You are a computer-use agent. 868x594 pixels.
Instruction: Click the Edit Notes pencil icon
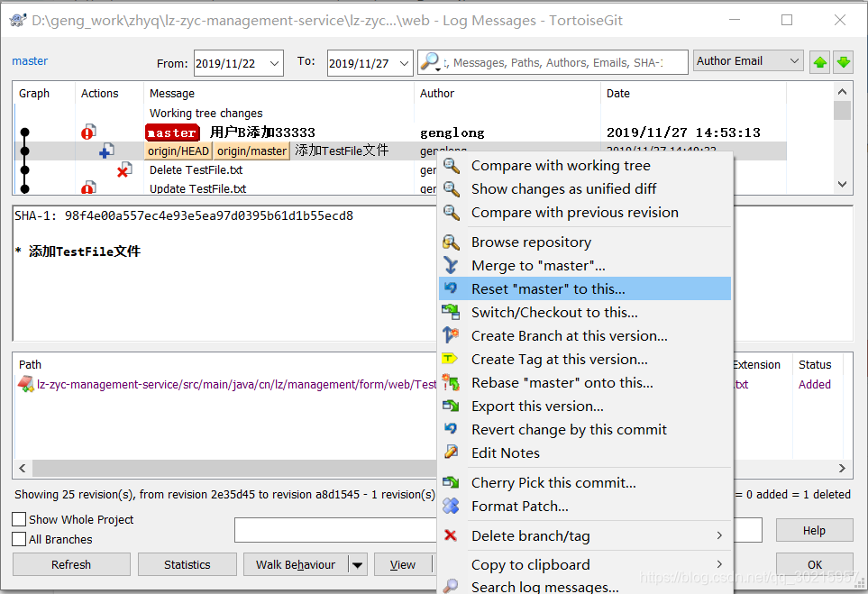452,452
